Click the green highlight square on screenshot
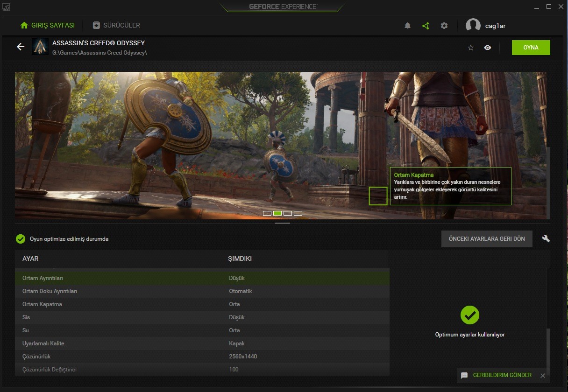 tap(378, 196)
